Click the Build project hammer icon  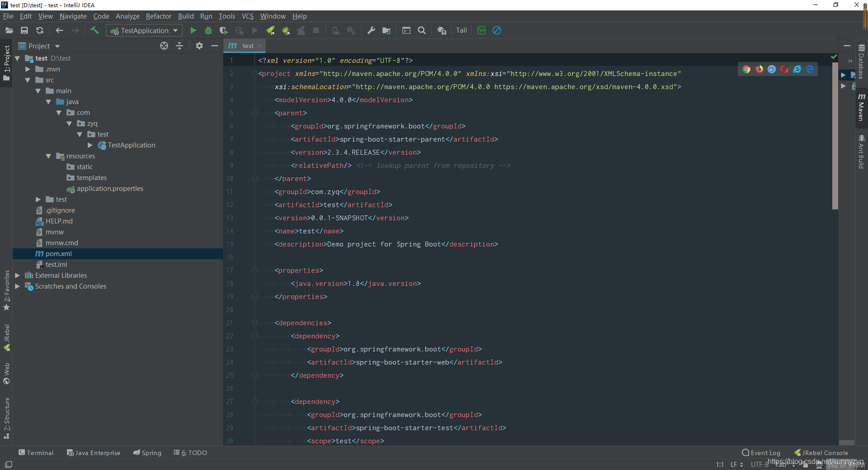94,30
